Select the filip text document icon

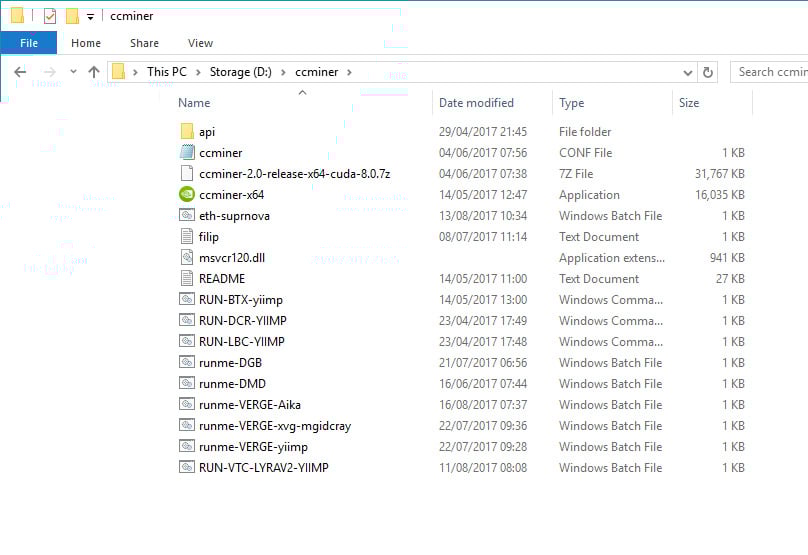coord(187,237)
